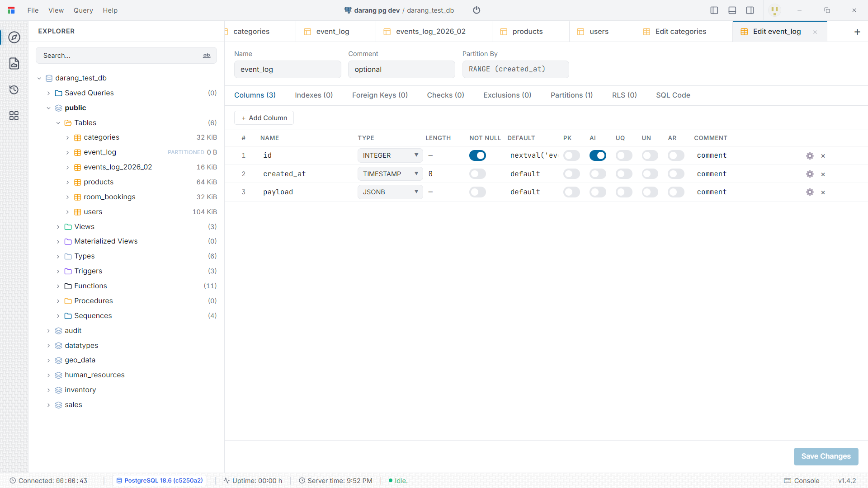Screen dimensions: 868x488
Task: Close the Edit event_log tab
Action: point(815,32)
